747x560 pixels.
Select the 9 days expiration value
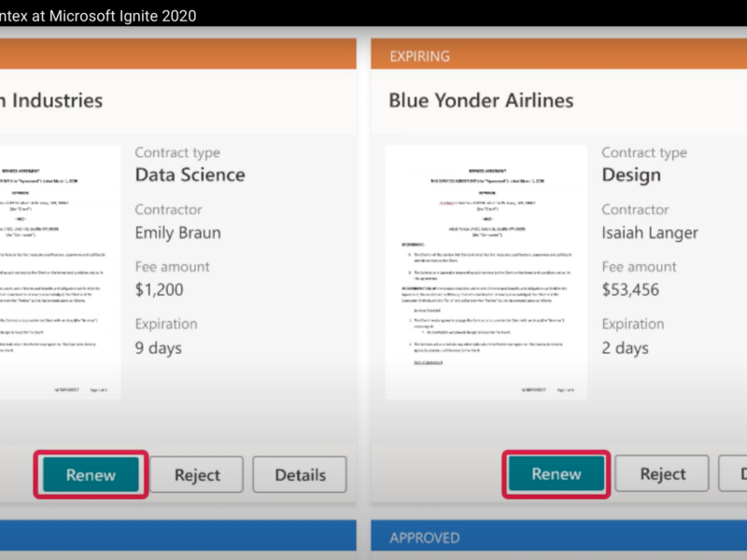[158, 348]
